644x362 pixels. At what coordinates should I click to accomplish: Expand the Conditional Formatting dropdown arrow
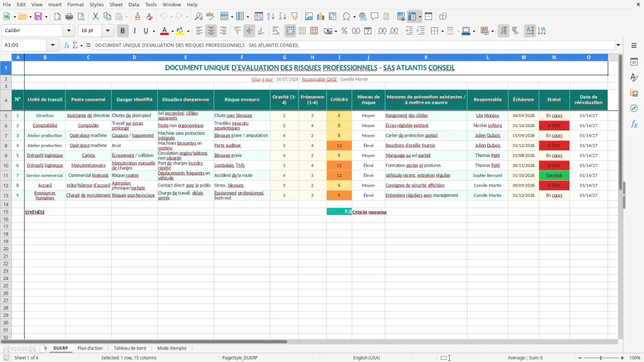[x=492, y=31]
